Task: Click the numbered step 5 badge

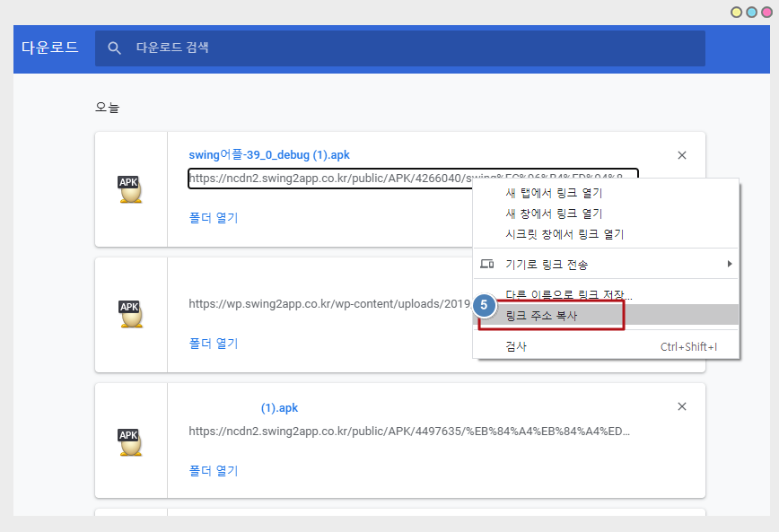Action: pyautogui.click(x=485, y=305)
